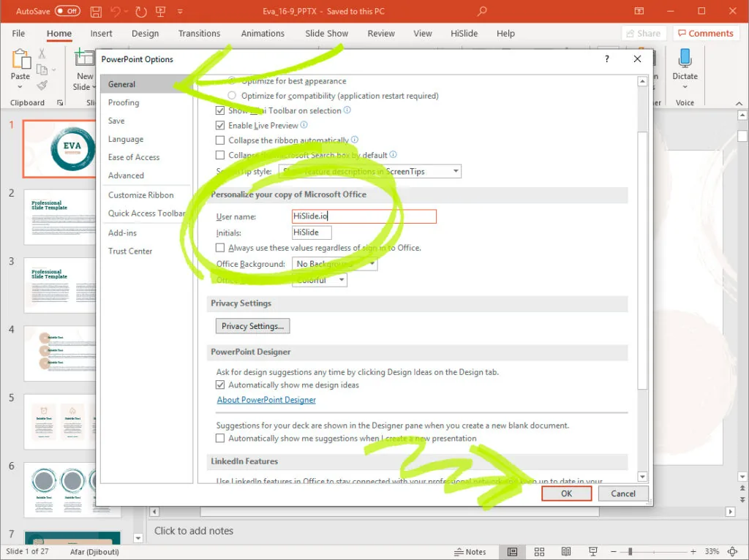Check Automatically show me suggestions checkbox

click(x=219, y=438)
